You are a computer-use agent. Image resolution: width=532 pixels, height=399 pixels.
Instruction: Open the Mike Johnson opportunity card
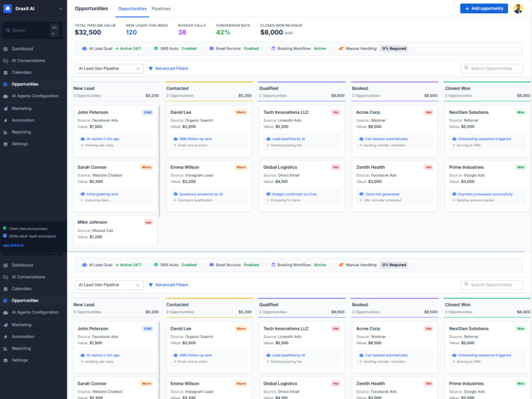coord(115,230)
